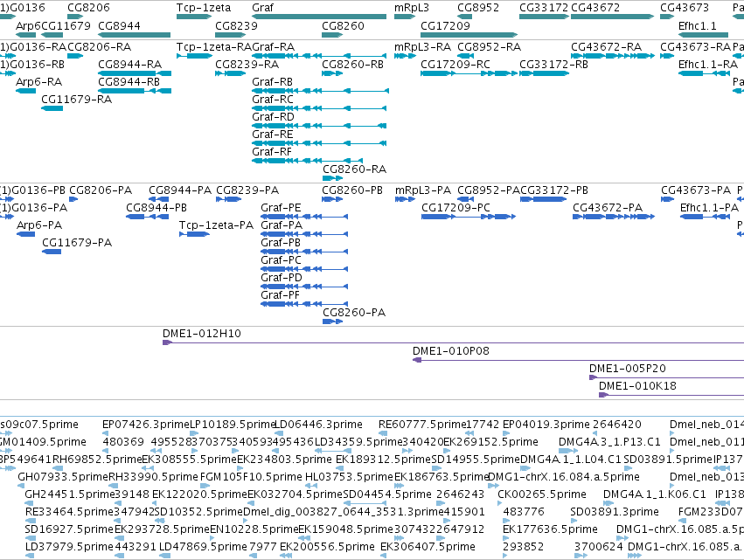This screenshot has width=744, height=560.
Task: Click the CG8952-RA transcript label
Action: (490, 47)
